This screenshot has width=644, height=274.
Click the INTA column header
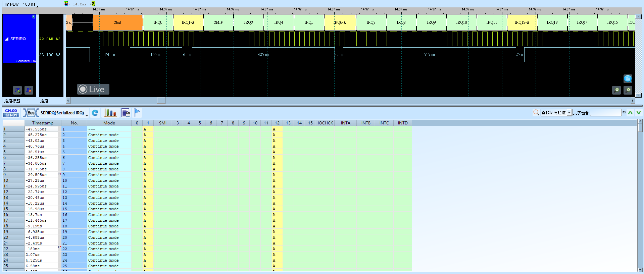point(346,123)
